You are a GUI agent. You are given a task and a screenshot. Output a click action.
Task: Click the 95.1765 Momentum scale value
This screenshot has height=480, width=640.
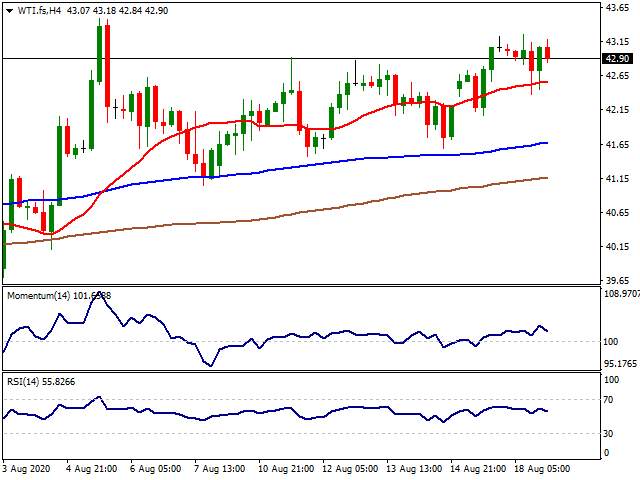(620, 363)
